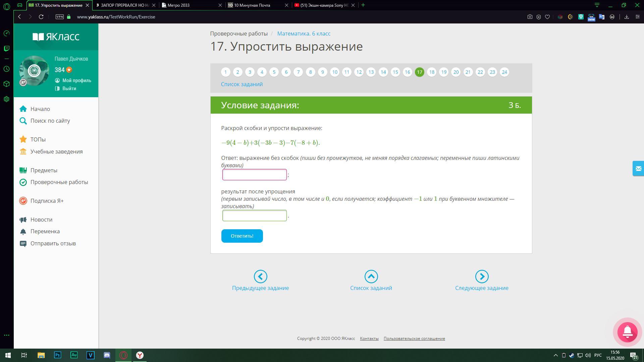Click the GX speedometer icon in the sidebar
The image size is (644, 362).
tap(6, 34)
